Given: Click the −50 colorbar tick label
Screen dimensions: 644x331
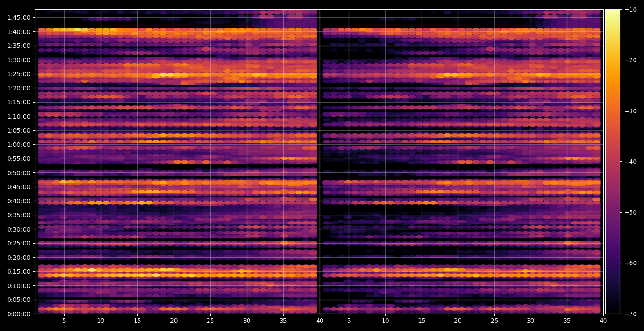Looking at the screenshot, I should click(631, 212).
